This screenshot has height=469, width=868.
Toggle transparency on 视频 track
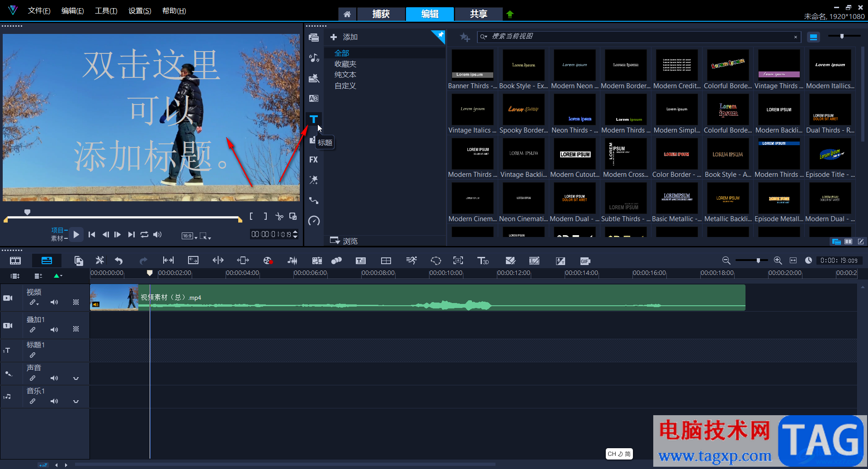[76, 302]
